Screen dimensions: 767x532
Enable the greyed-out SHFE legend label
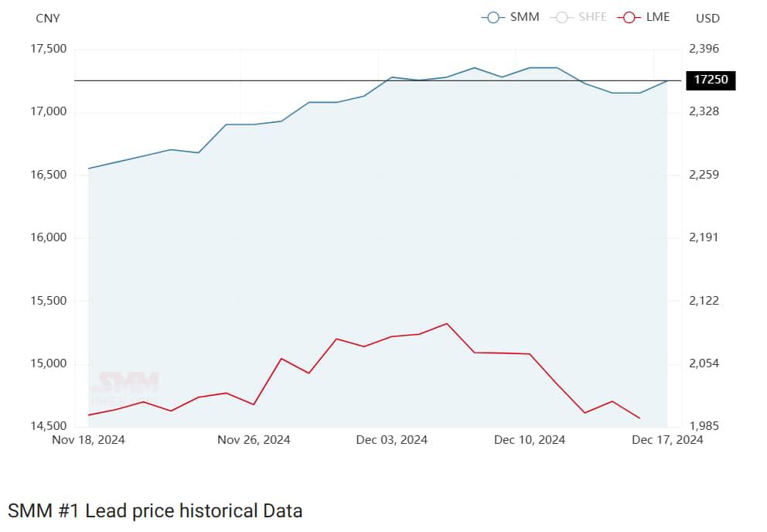click(593, 17)
